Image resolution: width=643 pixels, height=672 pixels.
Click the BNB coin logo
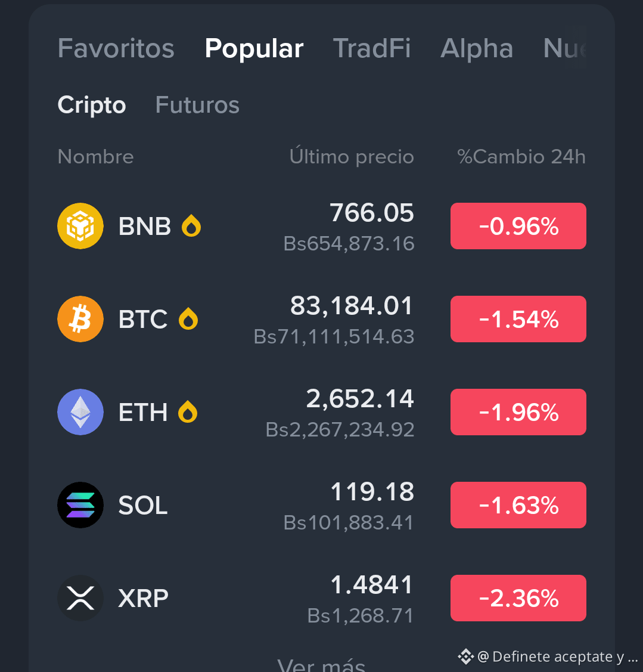click(x=80, y=226)
